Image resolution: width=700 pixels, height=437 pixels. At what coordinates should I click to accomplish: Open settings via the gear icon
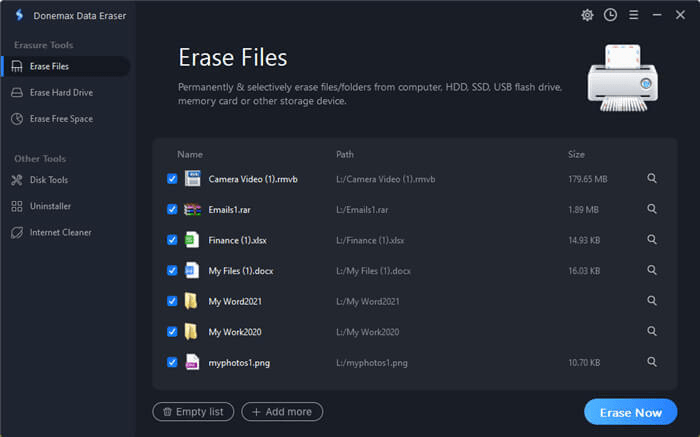[x=587, y=15]
